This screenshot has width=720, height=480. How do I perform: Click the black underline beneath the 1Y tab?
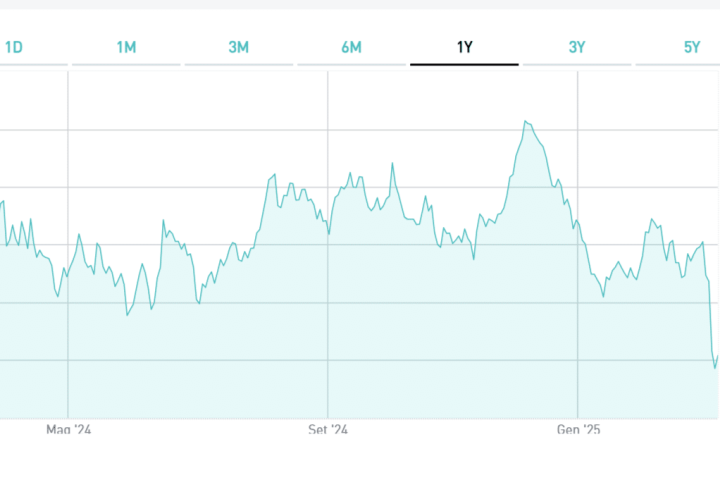(x=464, y=65)
